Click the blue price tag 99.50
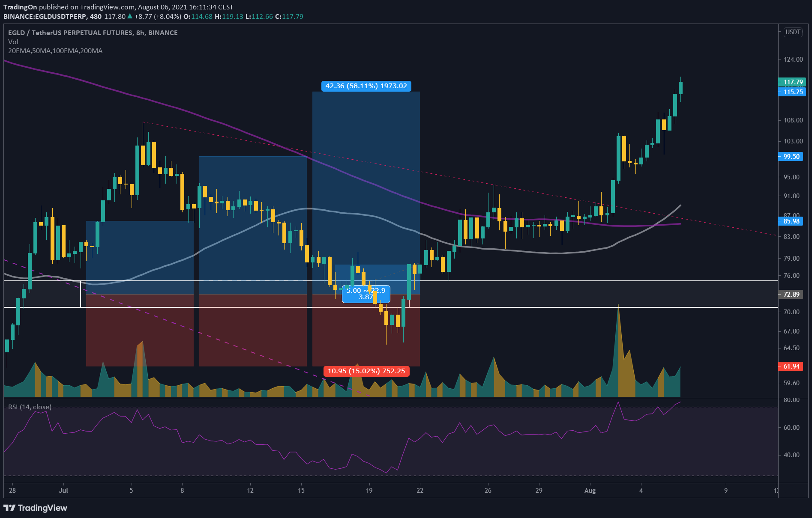Viewport: 812px width, 518px height. (x=791, y=157)
